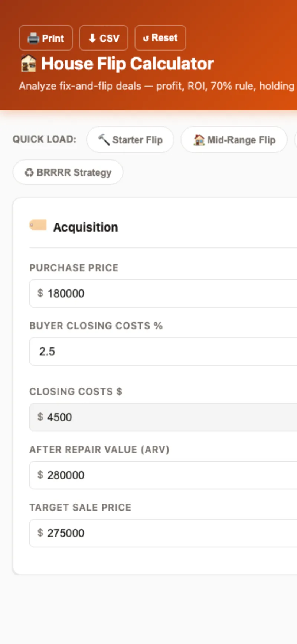The width and height of the screenshot is (297, 644).
Task: Click the TARGET SALE PRICE label
Action: [x=80, y=507]
